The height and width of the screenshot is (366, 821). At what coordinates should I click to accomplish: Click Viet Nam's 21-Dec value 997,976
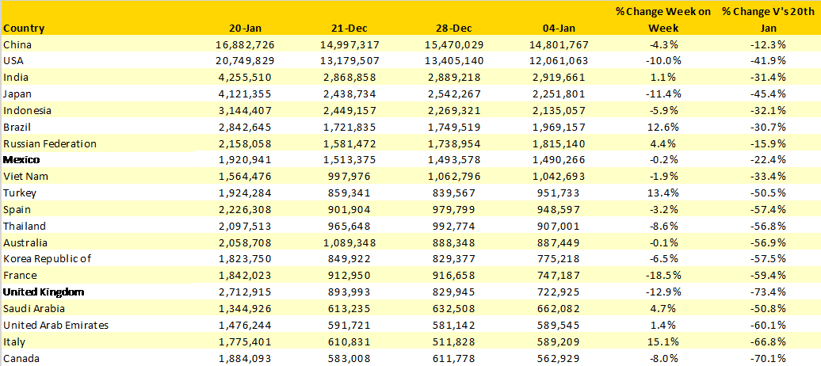tap(349, 176)
